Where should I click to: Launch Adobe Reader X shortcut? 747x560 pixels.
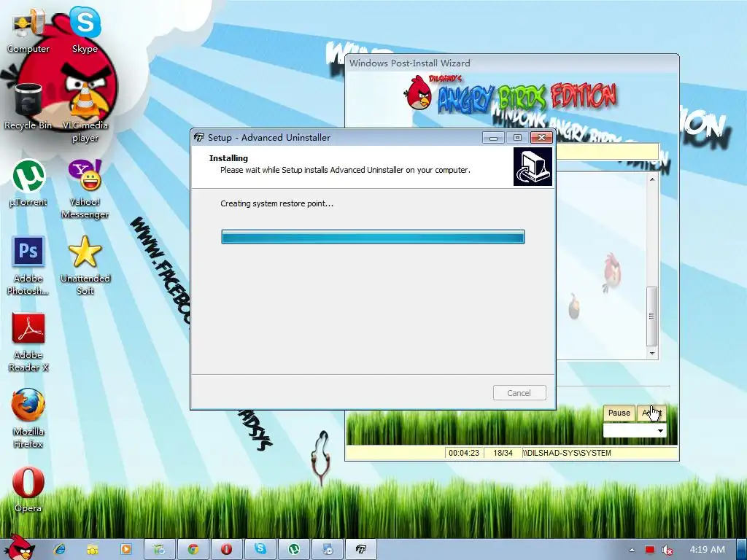28,342
